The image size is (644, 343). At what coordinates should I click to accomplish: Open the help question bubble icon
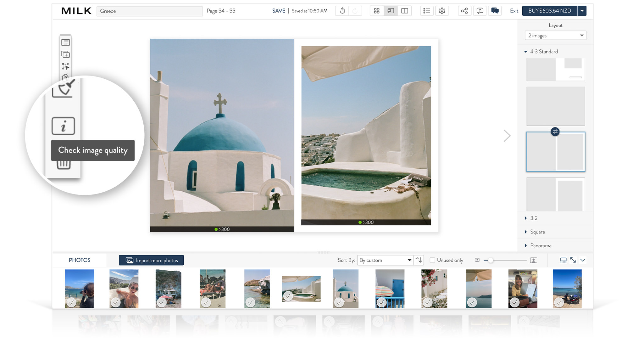[480, 11]
